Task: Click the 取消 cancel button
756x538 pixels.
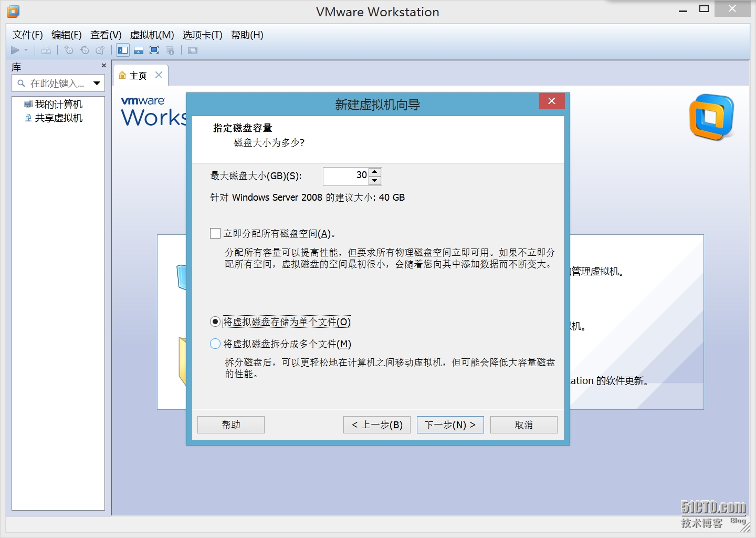Action: click(x=524, y=425)
